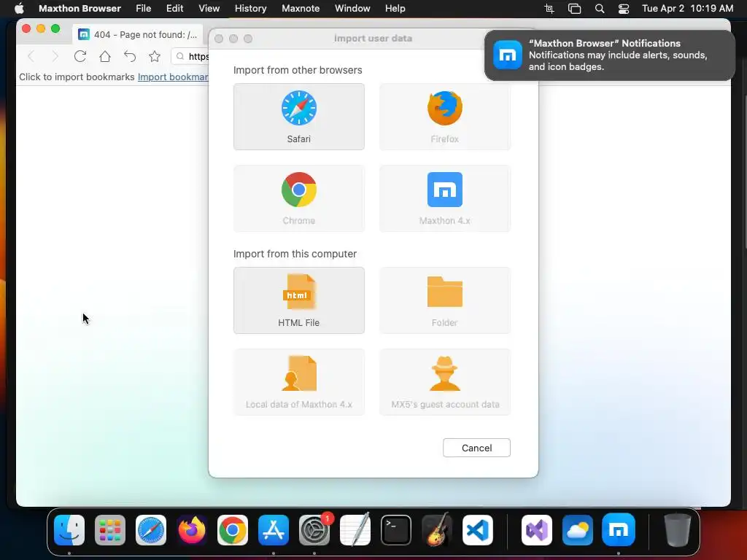
Task: Click the address bar field
Action: pyautogui.click(x=190, y=57)
